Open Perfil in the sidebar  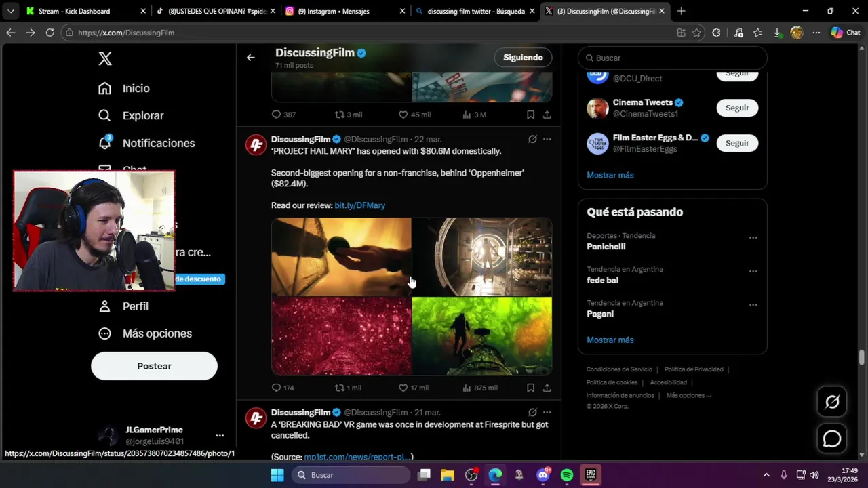click(x=123, y=306)
